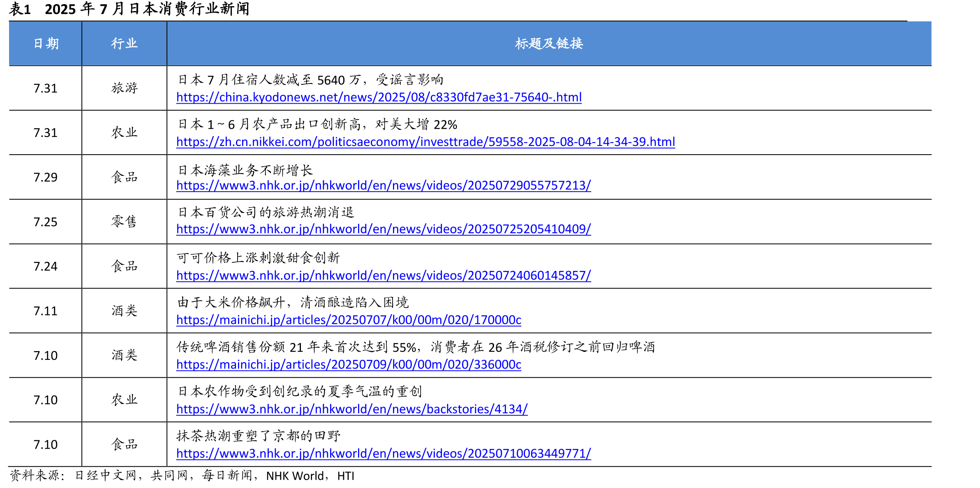Click headline 日本百货公司的旅游热潮消退

point(266,212)
